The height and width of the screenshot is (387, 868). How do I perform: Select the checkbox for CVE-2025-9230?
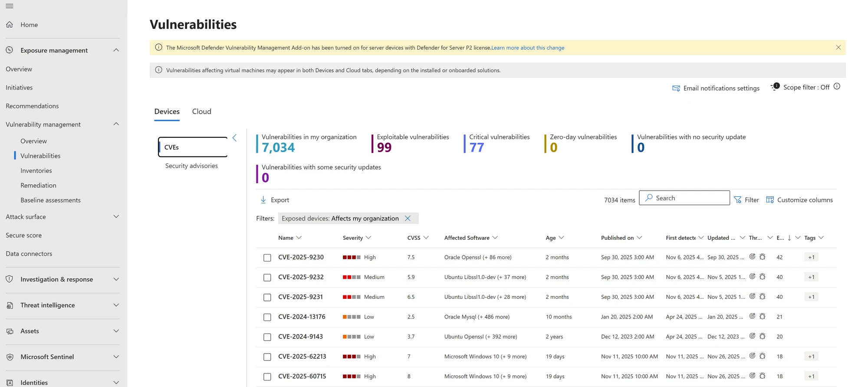tap(267, 258)
